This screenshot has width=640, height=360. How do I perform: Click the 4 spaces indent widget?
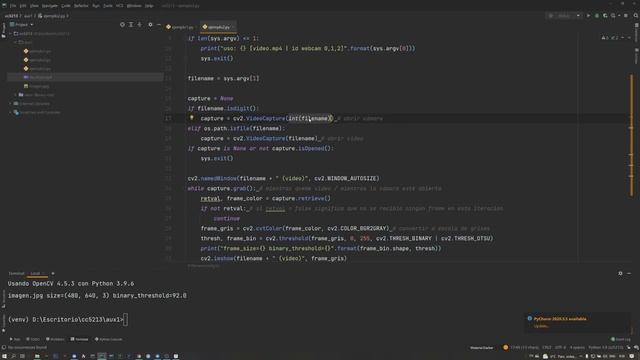[x=577, y=348]
